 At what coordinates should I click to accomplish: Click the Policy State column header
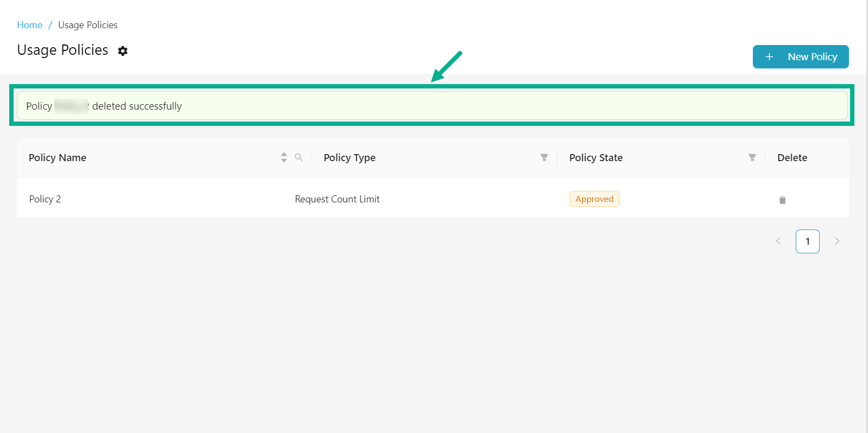(x=596, y=158)
